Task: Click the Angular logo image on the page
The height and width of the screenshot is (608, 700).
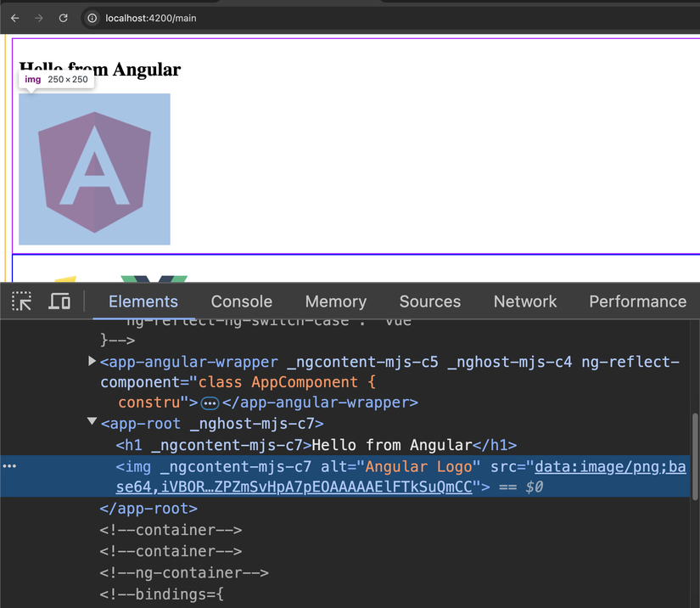Action: [94, 168]
